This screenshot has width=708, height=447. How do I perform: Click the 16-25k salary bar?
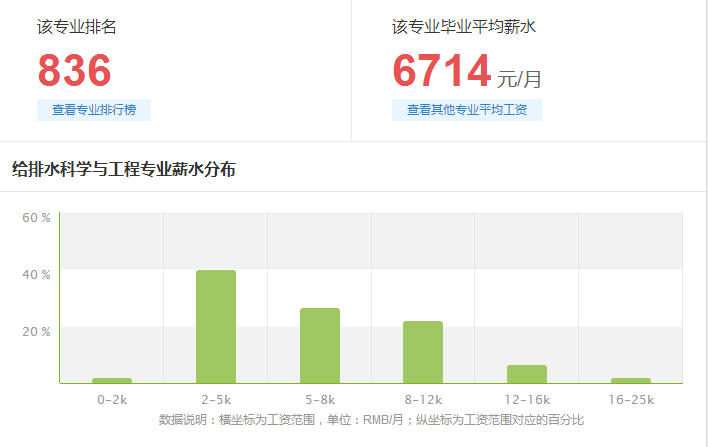coord(631,381)
